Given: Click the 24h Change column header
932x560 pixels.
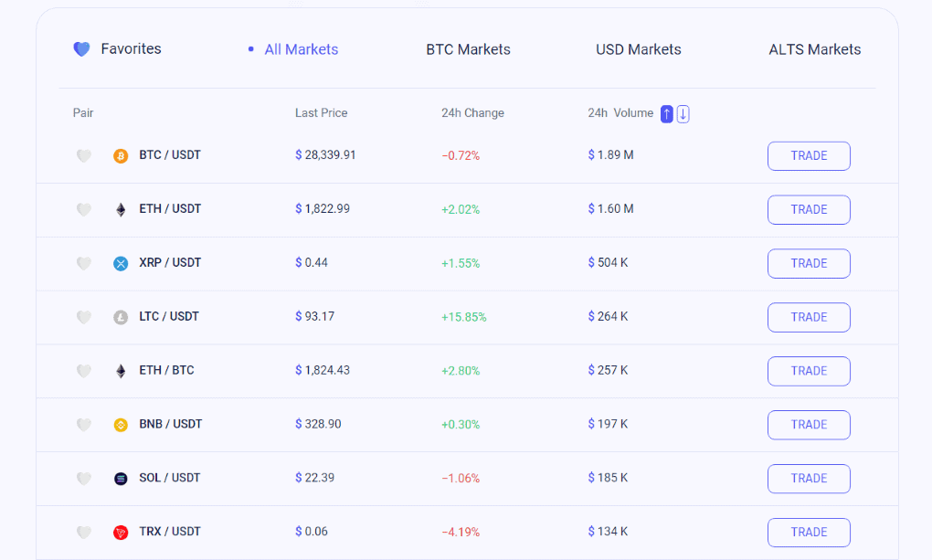Looking at the screenshot, I should [x=472, y=113].
